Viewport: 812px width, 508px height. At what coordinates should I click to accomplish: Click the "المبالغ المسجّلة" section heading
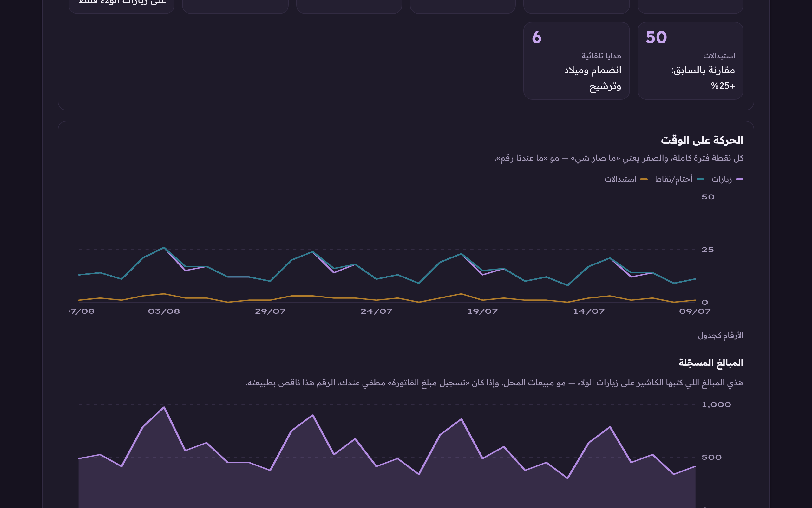[x=711, y=363]
